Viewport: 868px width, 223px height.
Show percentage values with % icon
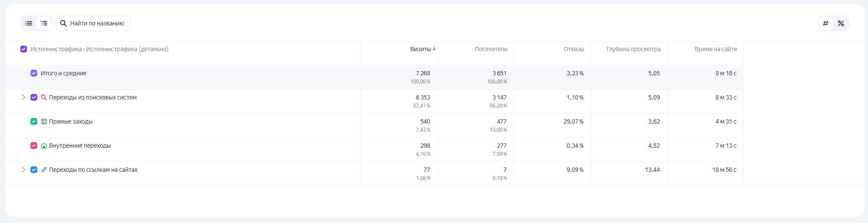click(x=841, y=23)
